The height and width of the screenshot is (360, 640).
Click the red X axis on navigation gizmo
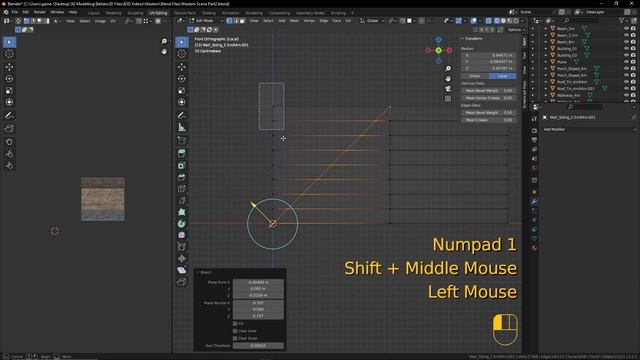coord(449,50)
